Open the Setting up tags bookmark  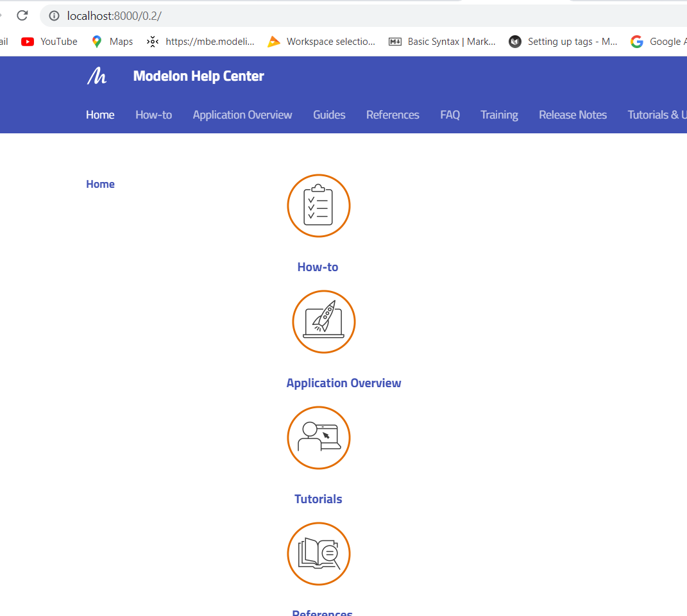point(563,42)
